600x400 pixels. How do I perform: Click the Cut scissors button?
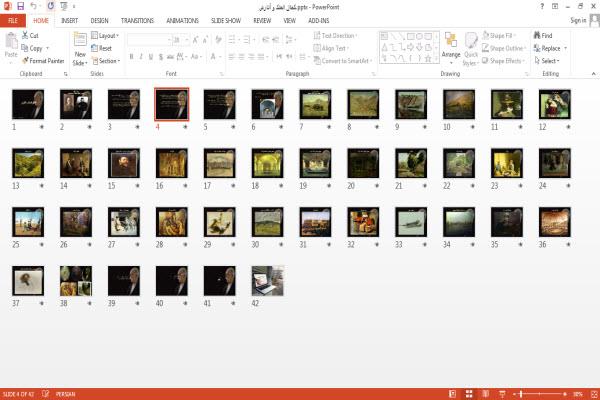(30, 35)
